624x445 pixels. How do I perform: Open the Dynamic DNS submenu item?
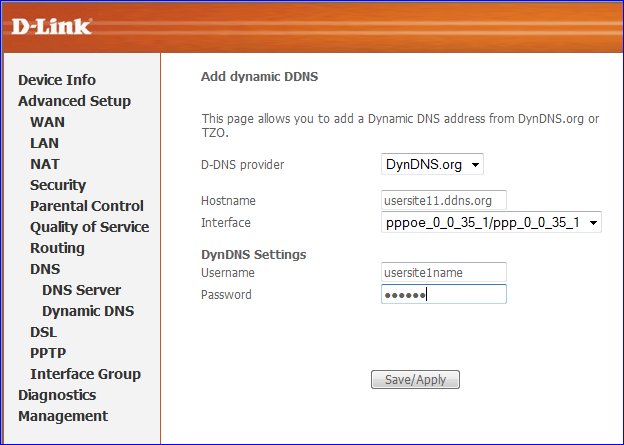pos(88,311)
